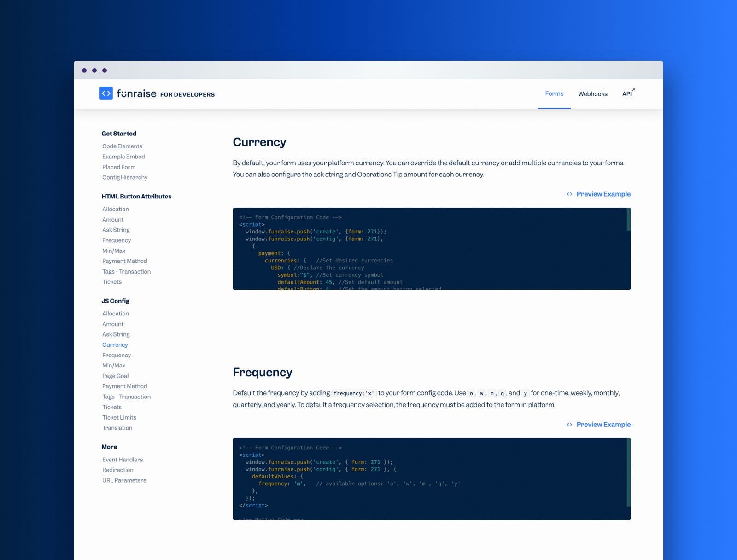Click the inline code "frequency:'x'"
Image resolution: width=737 pixels, height=560 pixels.
click(354, 393)
